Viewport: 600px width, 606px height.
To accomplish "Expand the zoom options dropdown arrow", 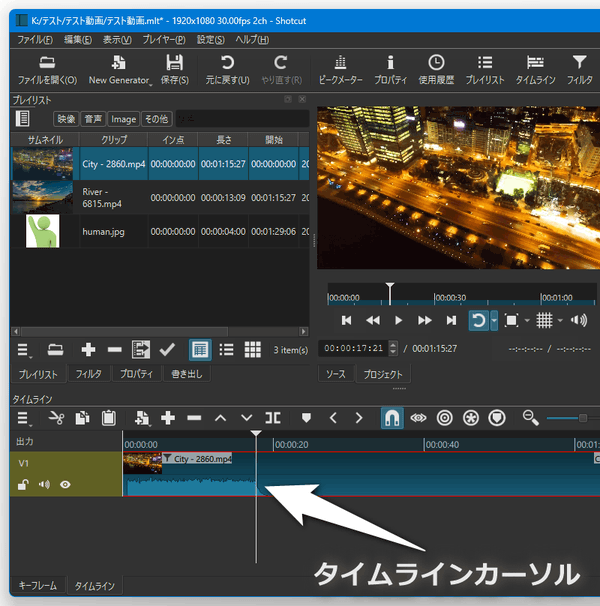I will coord(527,320).
